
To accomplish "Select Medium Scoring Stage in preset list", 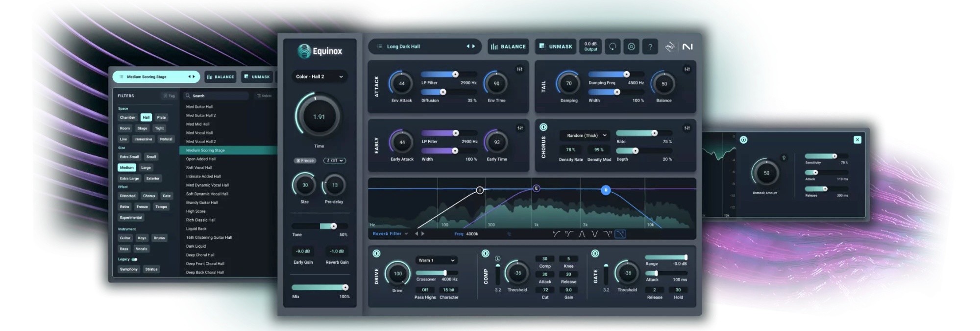I will (x=228, y=151).
